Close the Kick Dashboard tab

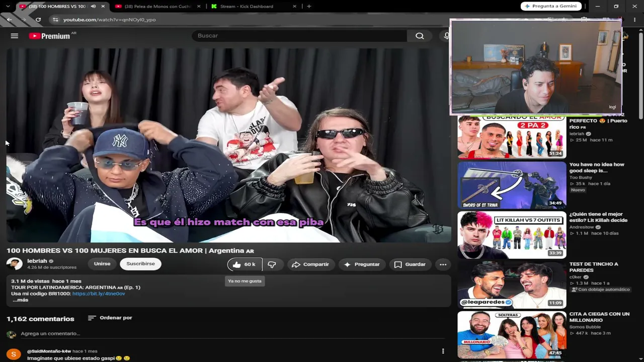pos(294,7)
